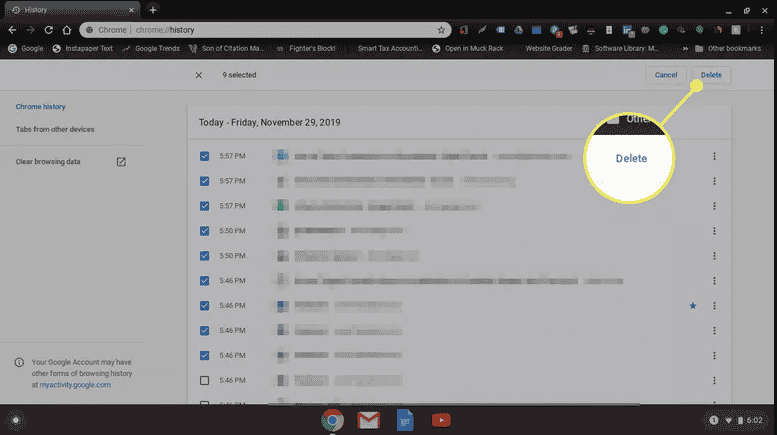
Task: Open the Google Trends bookmark
Action: point(151,49)
